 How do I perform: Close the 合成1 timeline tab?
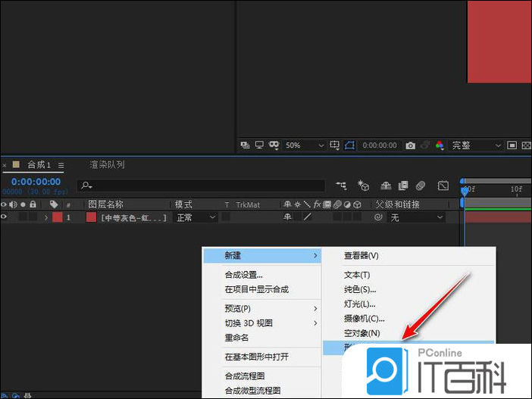(4, 166)
